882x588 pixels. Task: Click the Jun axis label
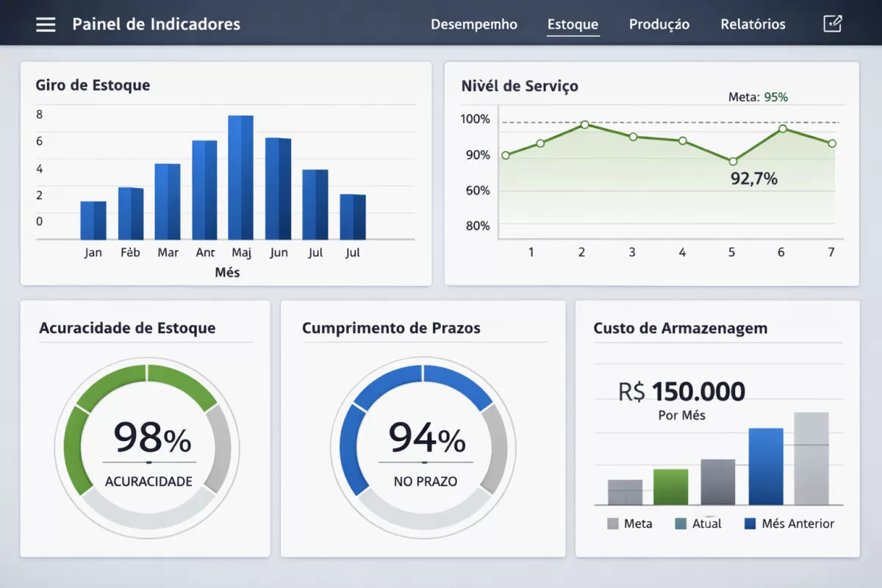point(279,253)
